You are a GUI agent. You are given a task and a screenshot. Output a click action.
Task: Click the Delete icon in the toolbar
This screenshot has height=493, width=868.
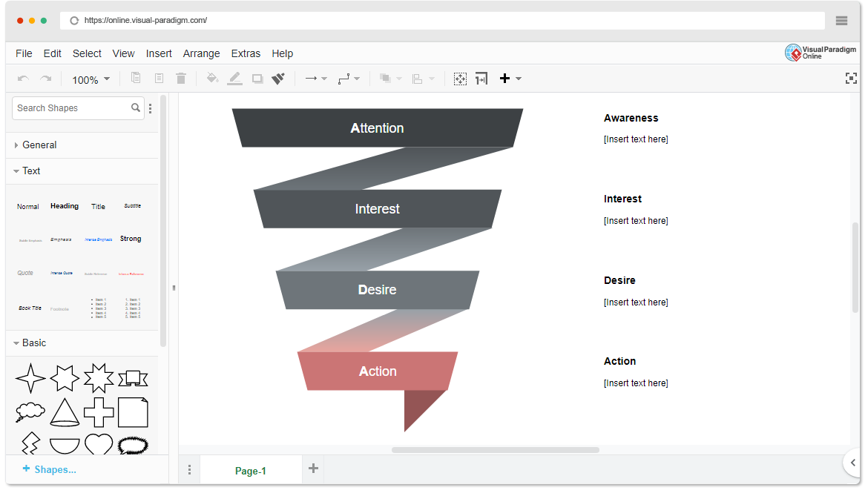[x=181, y=78]
